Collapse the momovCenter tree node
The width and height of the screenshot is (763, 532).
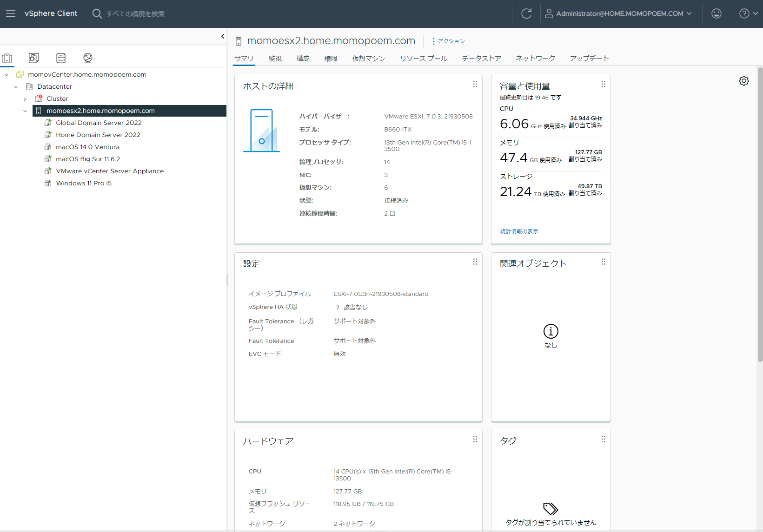[7, 74]
